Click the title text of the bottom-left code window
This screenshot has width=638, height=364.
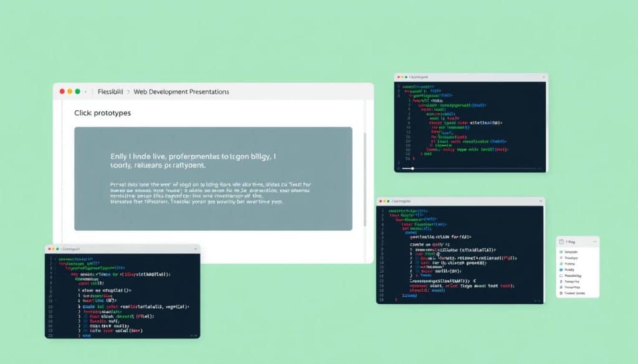pyautogui.click(x=71, y=249)
